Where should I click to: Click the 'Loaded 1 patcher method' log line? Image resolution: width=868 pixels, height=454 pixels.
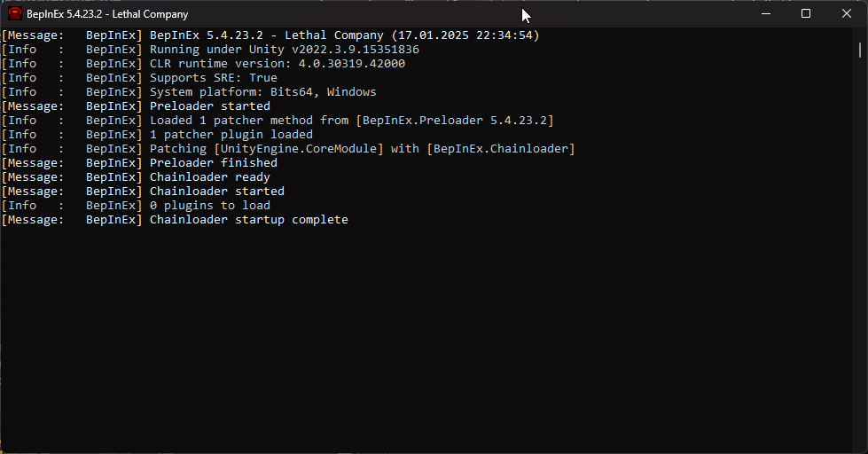pos(351,121)
